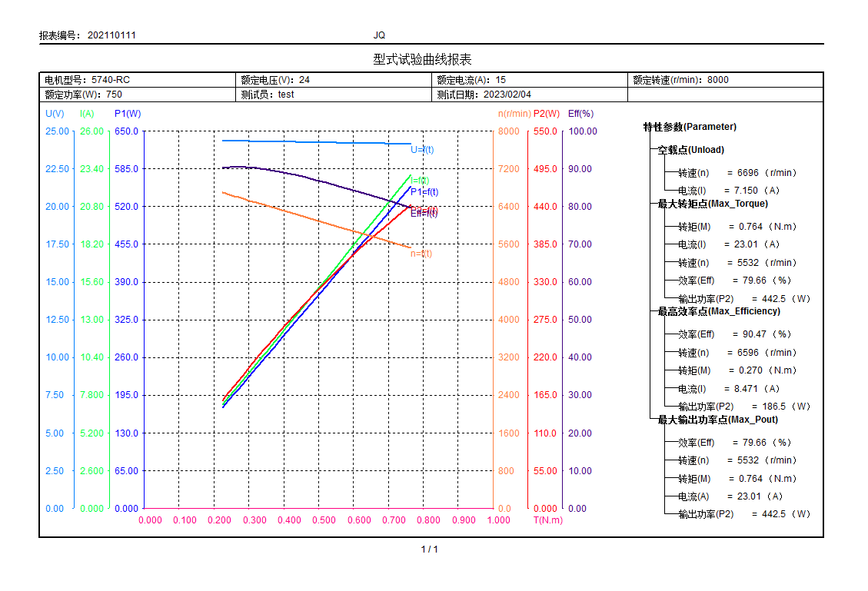Click the orange n=f(t) curve label
This screenshot has height=591, width=868.
point(421,254)
